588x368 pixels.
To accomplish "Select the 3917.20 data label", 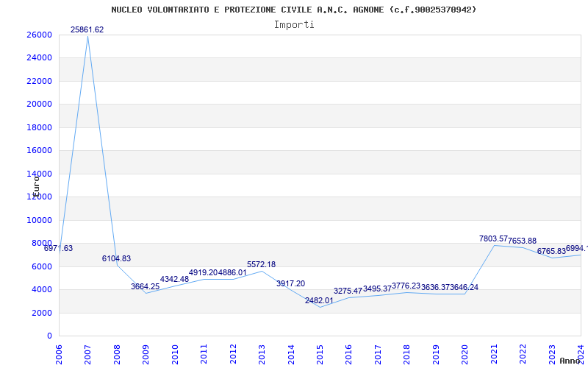I will click(290, 283).
